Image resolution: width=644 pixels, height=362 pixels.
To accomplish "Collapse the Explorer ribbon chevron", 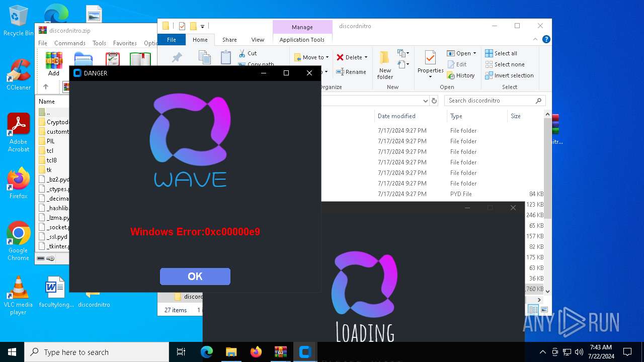I will pyautogui.click(x=535, y=40).
